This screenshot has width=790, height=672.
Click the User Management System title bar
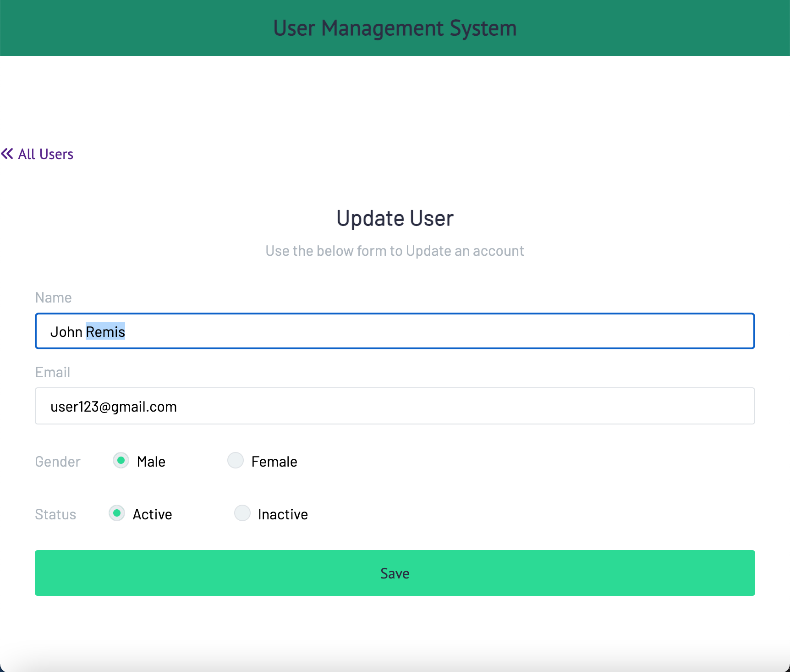[395, 28]
